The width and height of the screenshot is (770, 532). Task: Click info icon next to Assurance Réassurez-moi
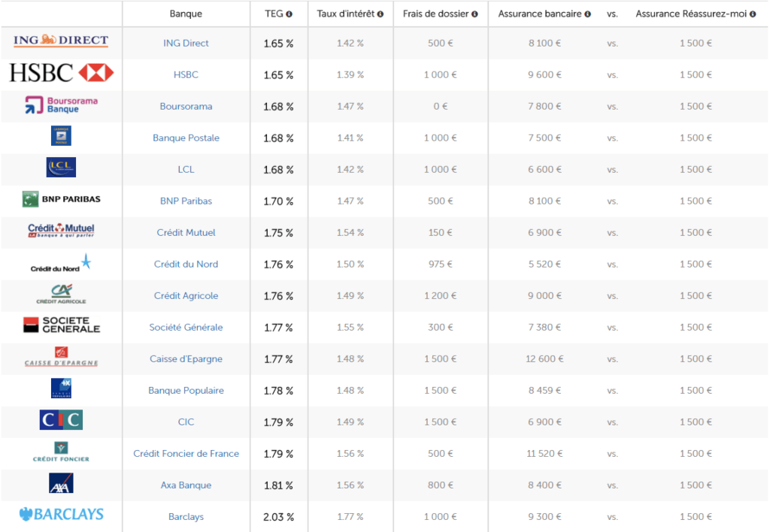(753, 14)
